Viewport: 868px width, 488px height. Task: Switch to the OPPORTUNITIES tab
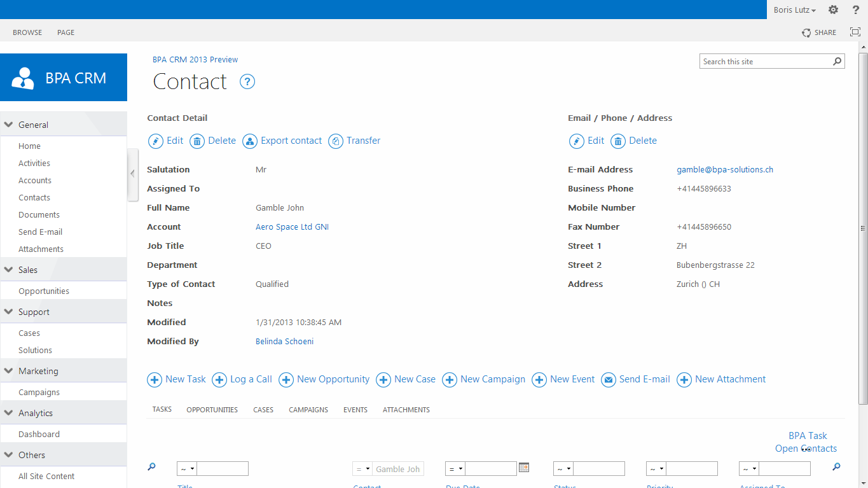pos(212,410)
